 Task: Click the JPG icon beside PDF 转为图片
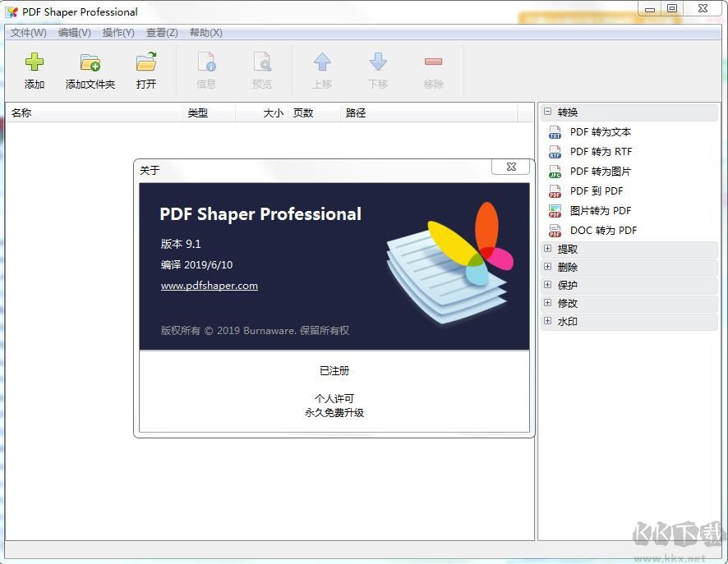[555, 171]
